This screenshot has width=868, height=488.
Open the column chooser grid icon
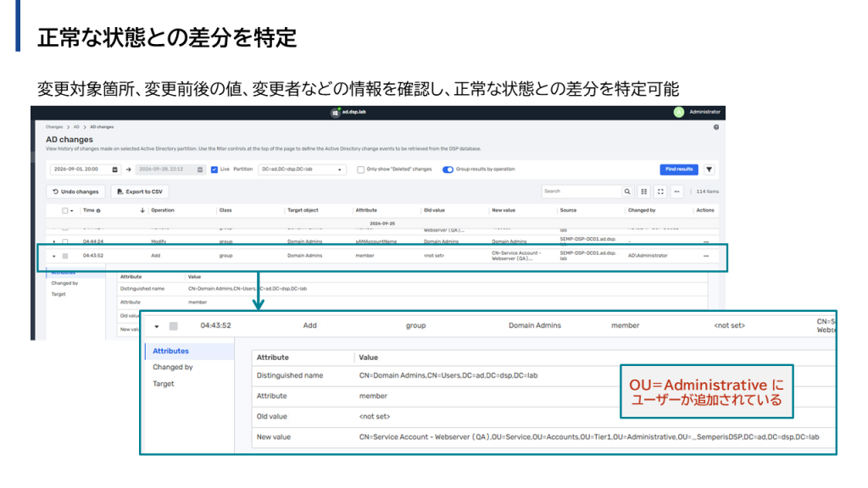coord(644,191)
